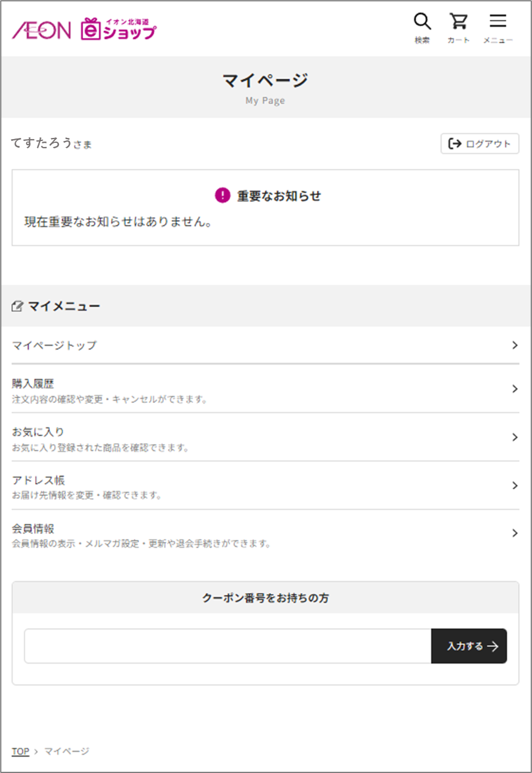Click the クーポン番号をお持ちの方 heading
532x773 pixels.
pyautogui.click(x=265, y=598)
